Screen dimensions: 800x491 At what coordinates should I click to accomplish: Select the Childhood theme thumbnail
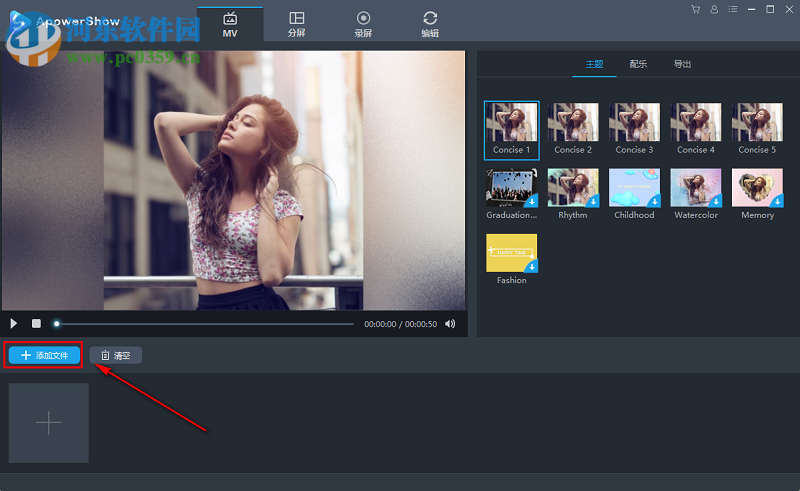coord(634,188)
